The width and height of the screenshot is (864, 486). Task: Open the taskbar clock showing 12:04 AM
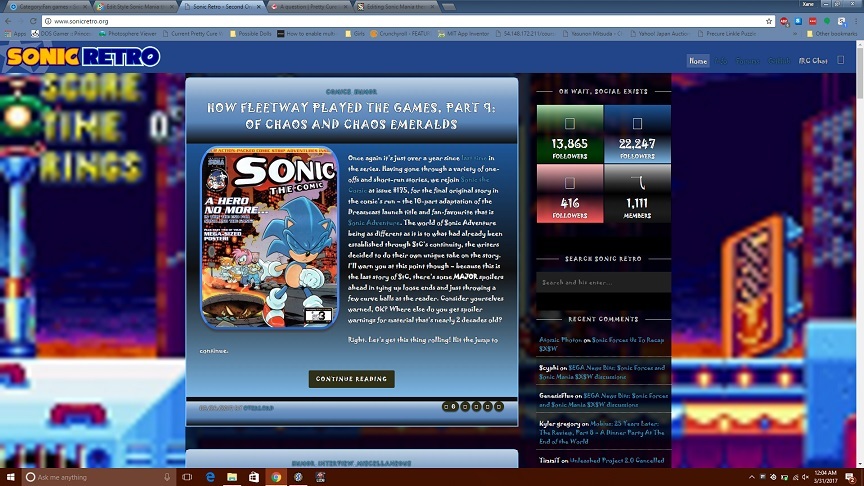coord(825,477)
